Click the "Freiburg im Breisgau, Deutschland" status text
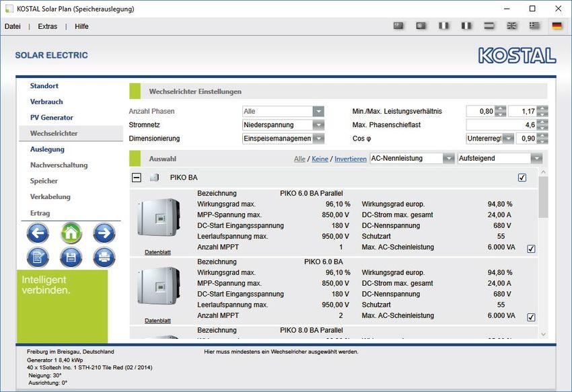 coord(71,352)
